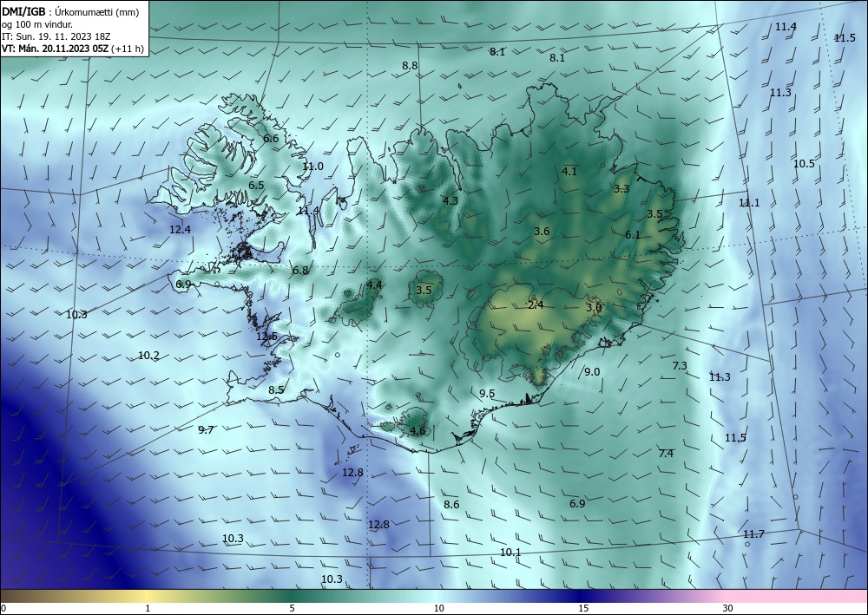Viewport: 868px width, 615px height.
Task: Click the map value "8.5"
Action: click(276, 390)
